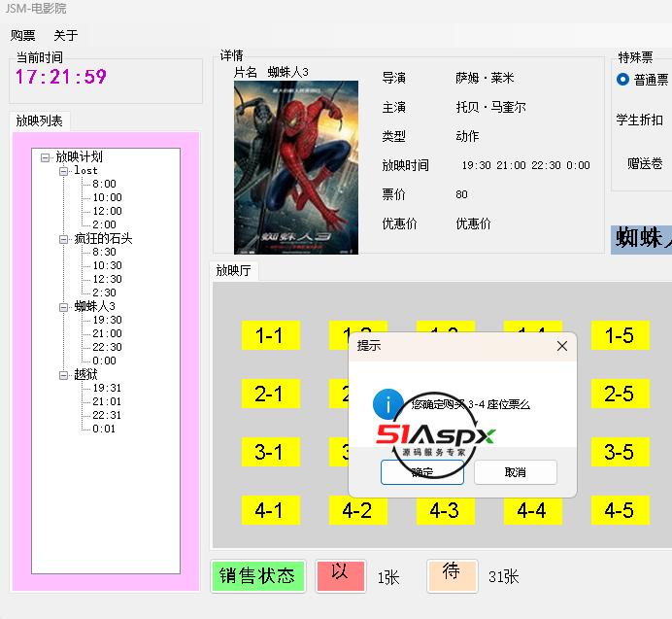
Task: Select 越狱 showing at 22:31
Action: coord(107,415)
